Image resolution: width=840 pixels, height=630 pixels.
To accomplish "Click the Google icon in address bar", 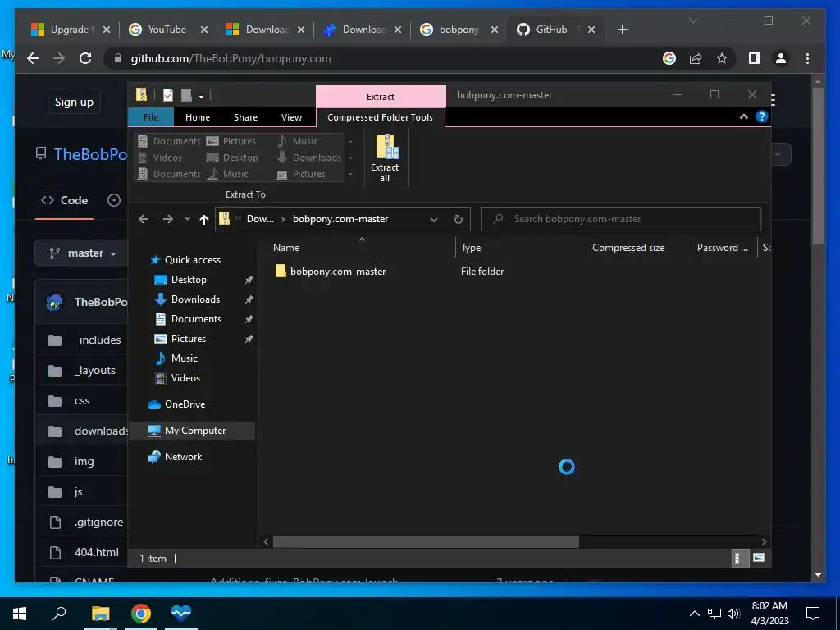I will coord(669,59).
